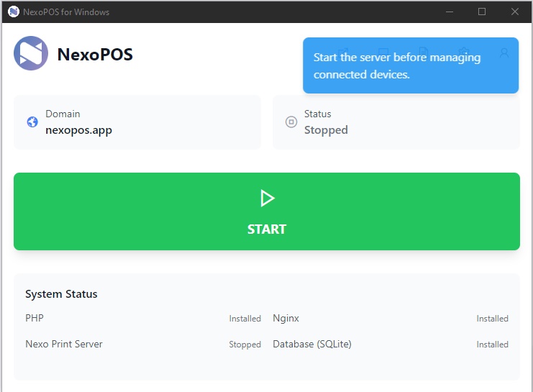Click 'Stopped' in Nexo Print Server row
The width and height of the screenshot is (533, 392).
pyautogui.click(x=245, y=345)
